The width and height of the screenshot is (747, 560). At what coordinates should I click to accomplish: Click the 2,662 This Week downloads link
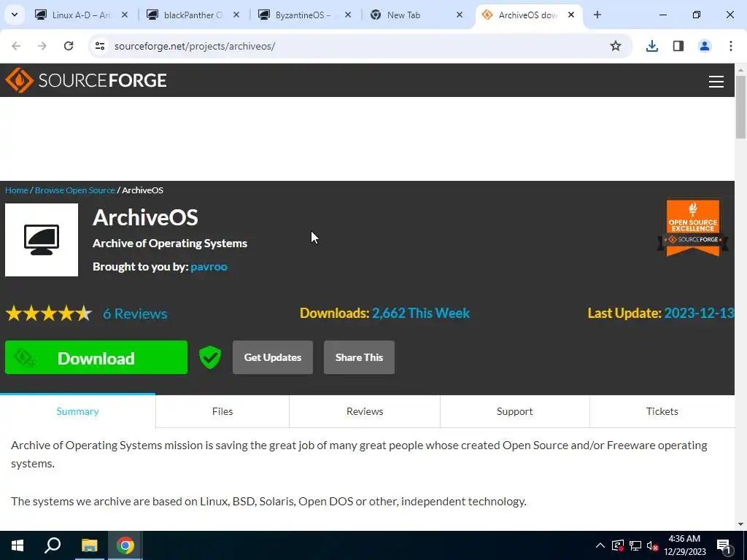[x=421, y=313]
